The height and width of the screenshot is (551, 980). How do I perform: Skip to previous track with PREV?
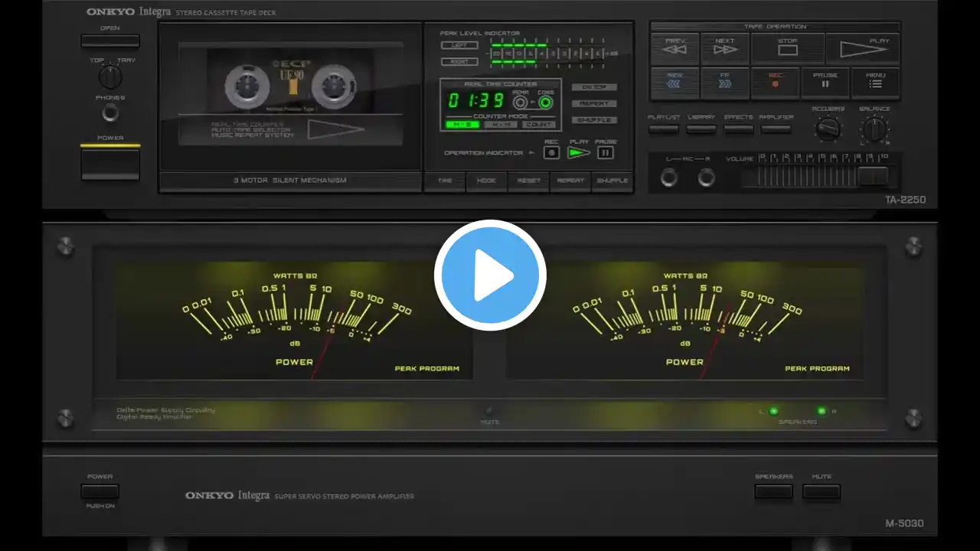tap(675, 48)
